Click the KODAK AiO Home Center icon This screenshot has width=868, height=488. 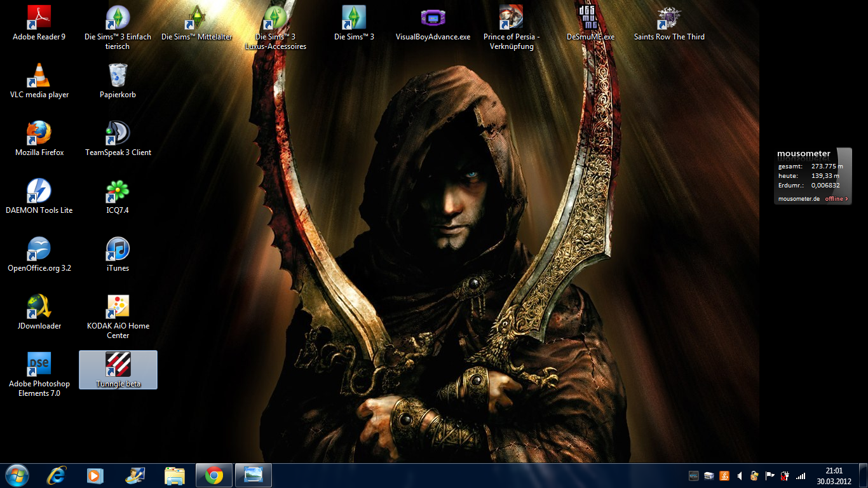118,316
